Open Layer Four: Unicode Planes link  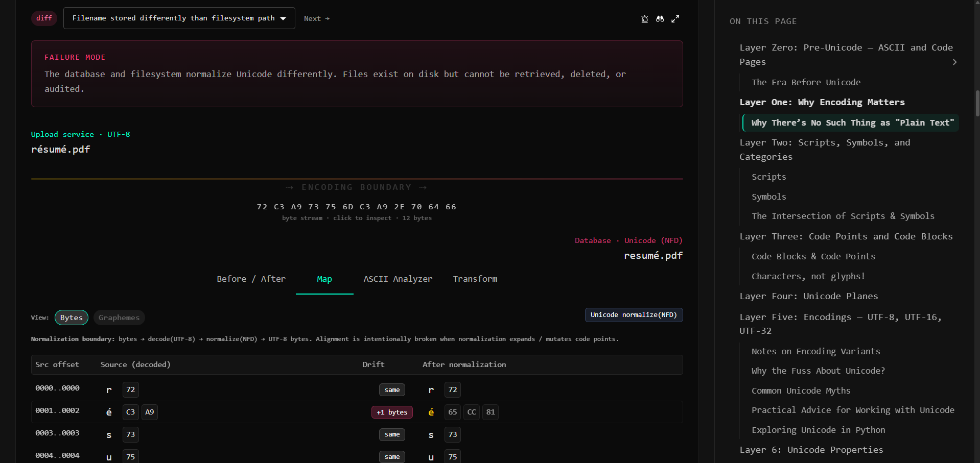coord(808,296)
